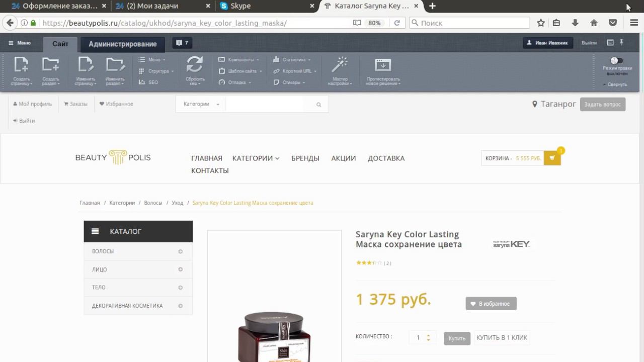Open the Компоненты dropdown

coord(239,59)
